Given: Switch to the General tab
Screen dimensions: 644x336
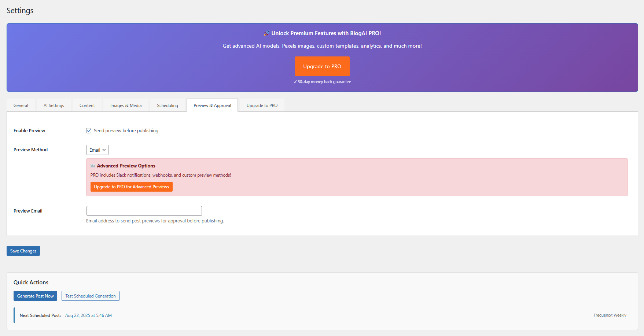Looking at the screenshot, I should point(21,105).
